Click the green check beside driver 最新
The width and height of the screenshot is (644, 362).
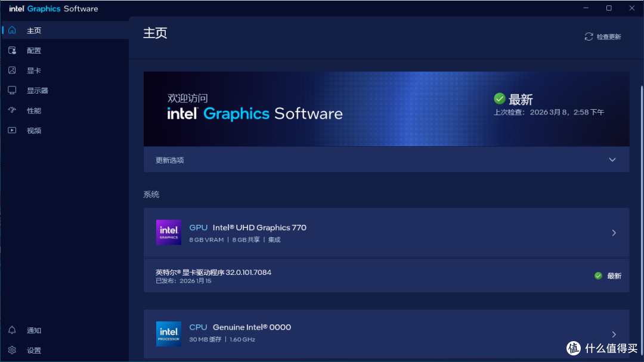pyautogui.click(x=599, y=276)
